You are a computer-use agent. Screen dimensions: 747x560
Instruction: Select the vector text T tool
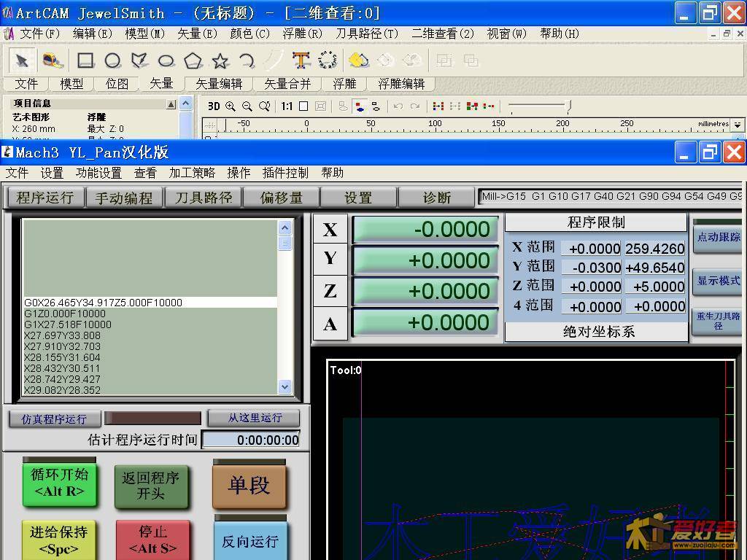pyautogui.click(x=301, y=61)
